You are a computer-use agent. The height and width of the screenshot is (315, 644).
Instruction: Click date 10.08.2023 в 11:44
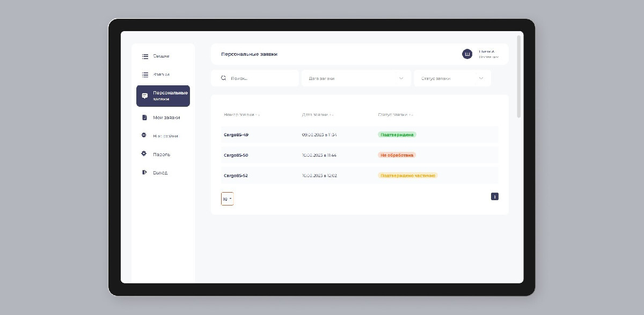pyautogui.click(x=319, y=155)
